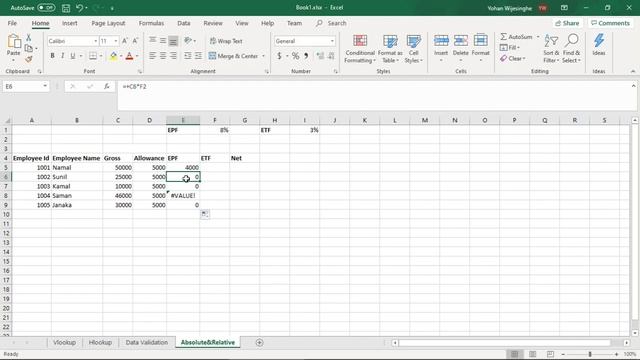Apply bottom vertical alignment
The height and width of the screenshot is (360, 640).
click(x=173, y=41)
